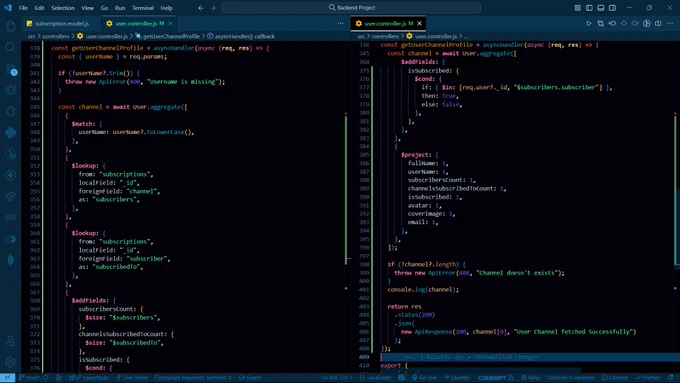
Task: Click the Go Back arrow in title bar
Action: (201, 8)
